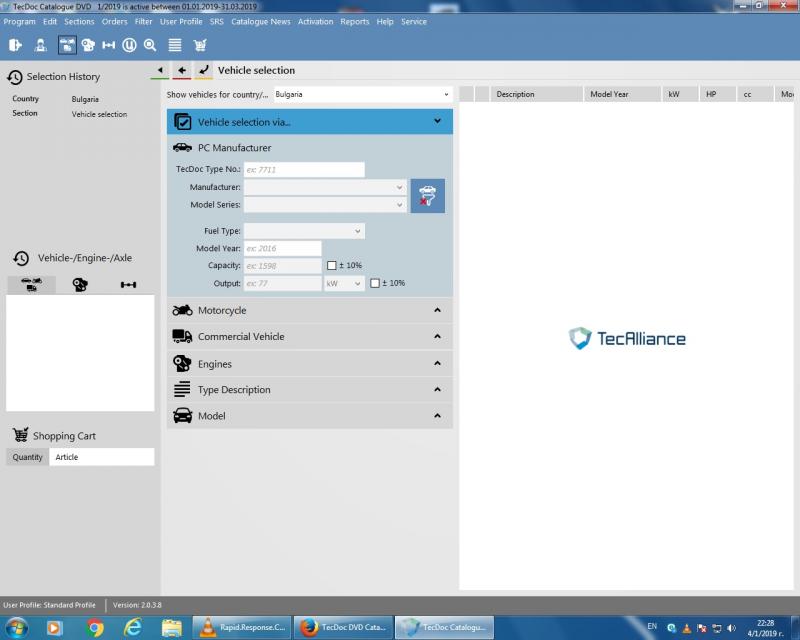The width and height of the screenshot is (800, 640).
Task: Click the Shopping Cart panel icon
Action: point(20,435)
